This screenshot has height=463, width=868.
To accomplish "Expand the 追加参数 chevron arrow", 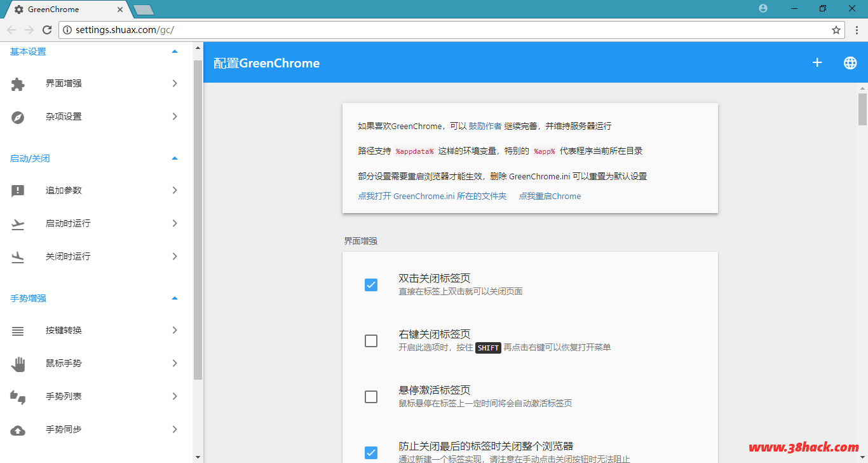I will [x=175, y=190].
